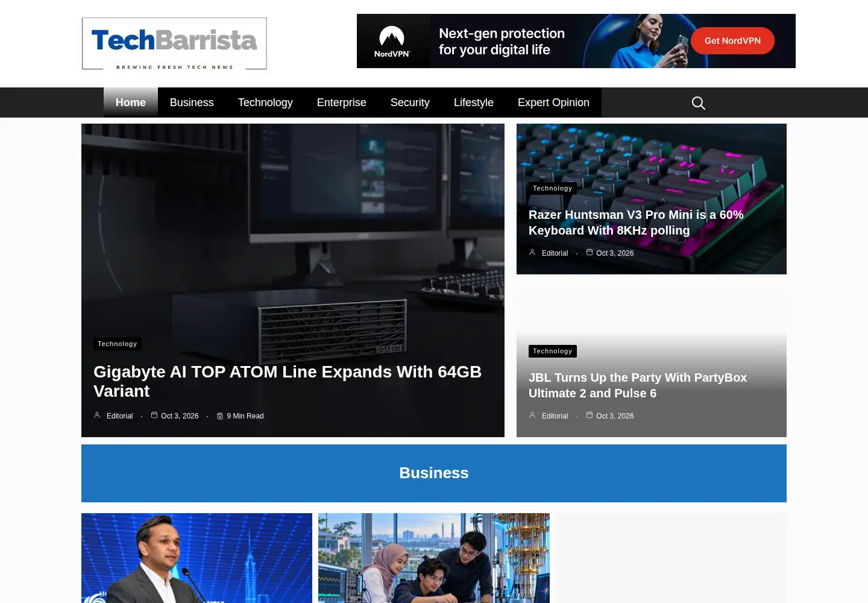
Task: Open the Security menu item
Action: (410, 103)
